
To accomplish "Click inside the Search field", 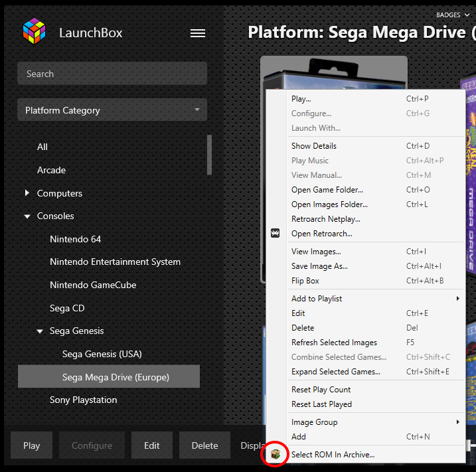I will (112, 74).
